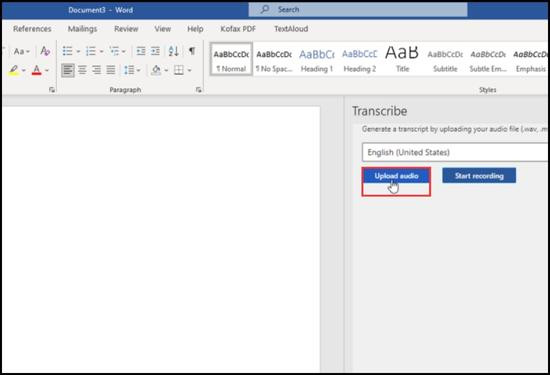Screen dimensions: 550x375
Task: Apply the Normal style
Action: pyautogui.click(x=231, y=60)
